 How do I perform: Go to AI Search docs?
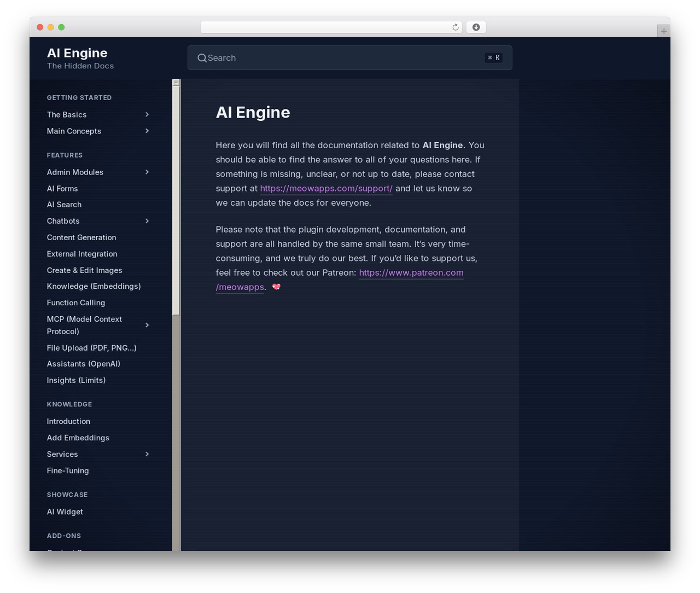[x=64, y=205]
